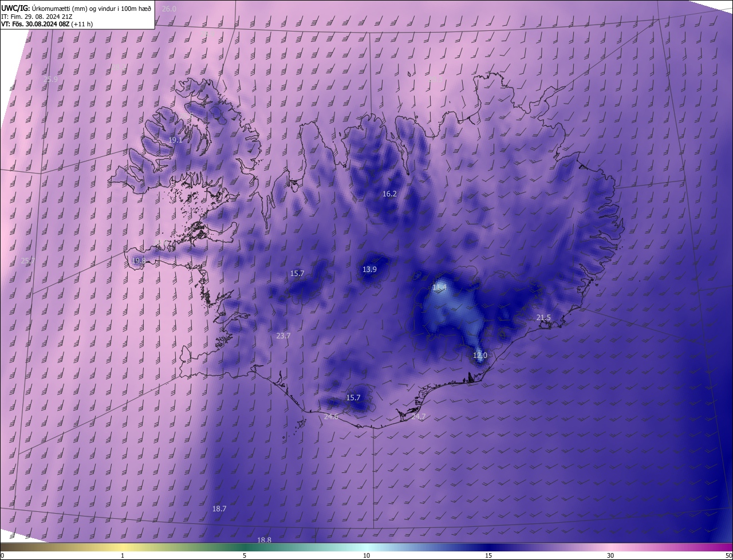Click the 25.9 value label

[51, 80]
